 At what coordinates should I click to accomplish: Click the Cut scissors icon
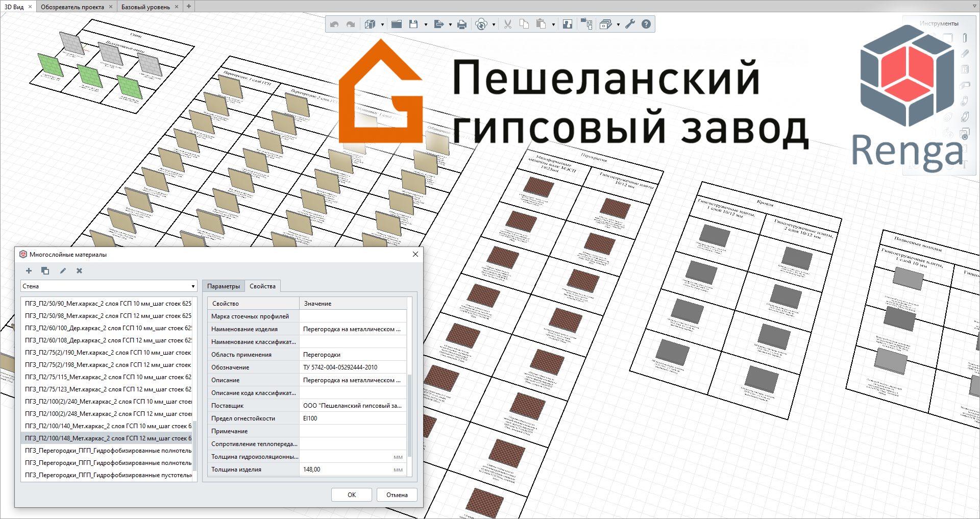(x=508, y=24)
